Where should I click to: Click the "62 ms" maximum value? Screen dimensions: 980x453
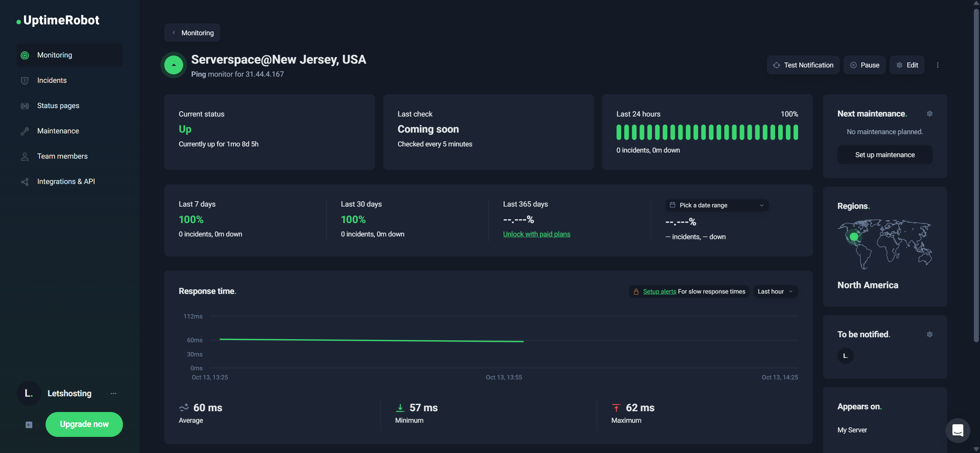click(640, 407)
